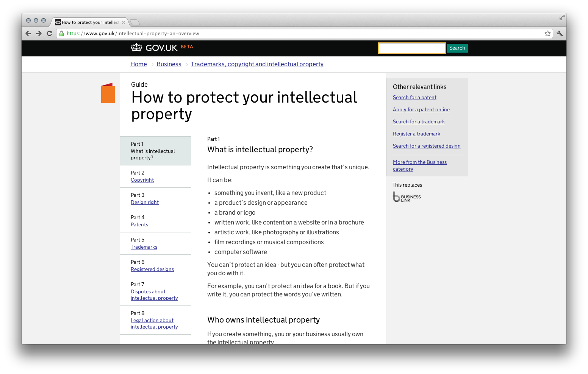Screen dimensions: 588x374
Task: Open 'Apply for a patent online' link
Action: click(x=421, y=110)
